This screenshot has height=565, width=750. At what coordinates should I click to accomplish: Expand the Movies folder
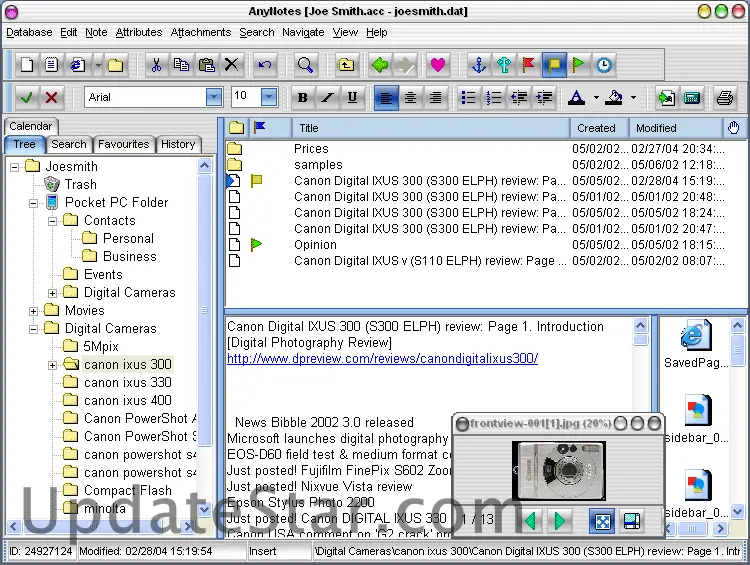pos(33,311)
